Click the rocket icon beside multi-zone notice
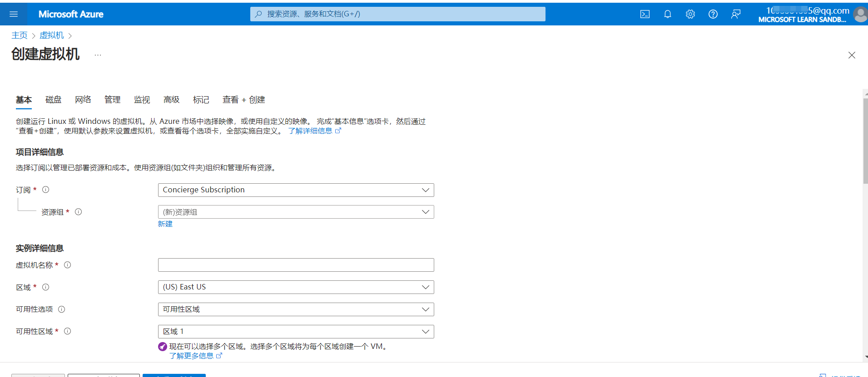868x377 pixels. click(x=162, y=347)
